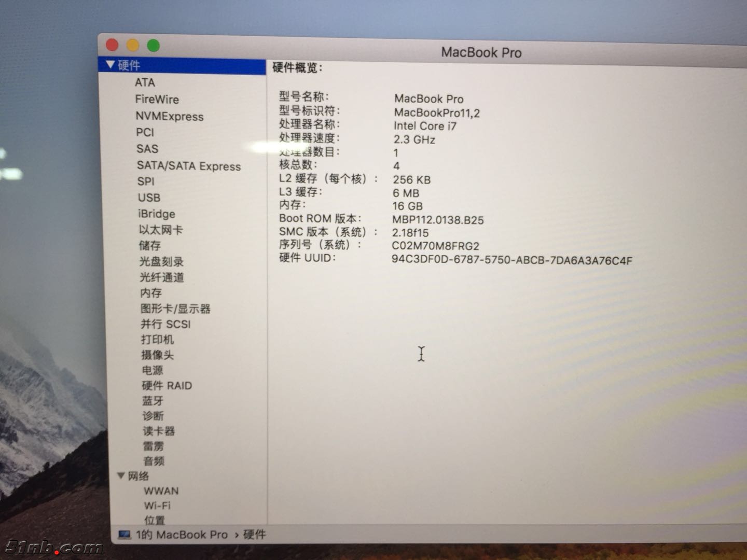Select 光纤通道 in the sidebar
The image size is (747, 560).
162,277
